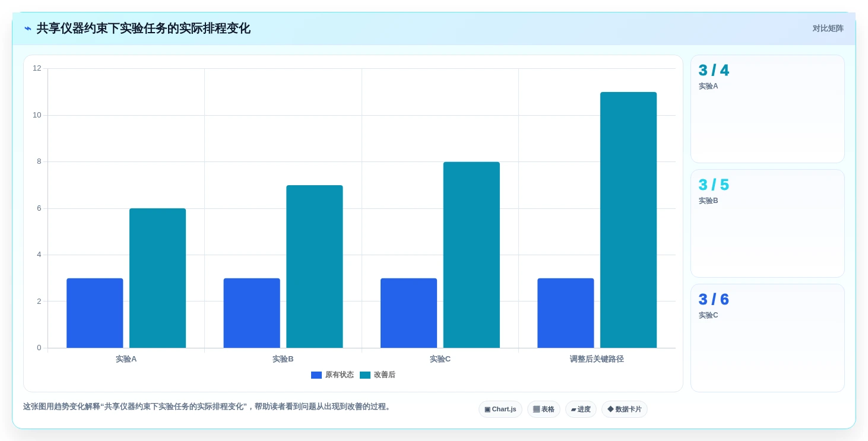
Task: Click the y-axis value 12
Action: [37, 68]
